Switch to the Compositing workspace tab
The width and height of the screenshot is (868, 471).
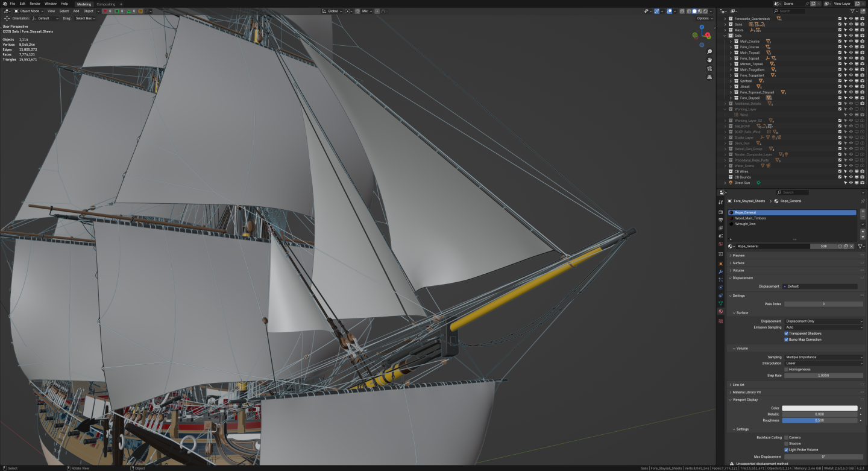tap(105, 4)
